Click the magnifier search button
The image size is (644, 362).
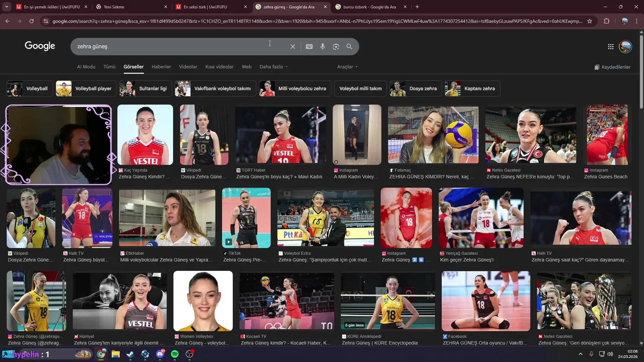[349, 46]
